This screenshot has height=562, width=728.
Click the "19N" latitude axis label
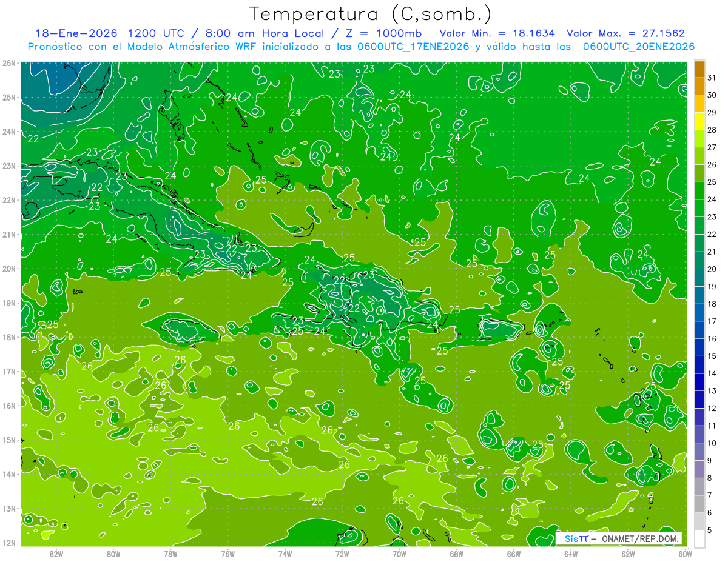coord(9,303)
